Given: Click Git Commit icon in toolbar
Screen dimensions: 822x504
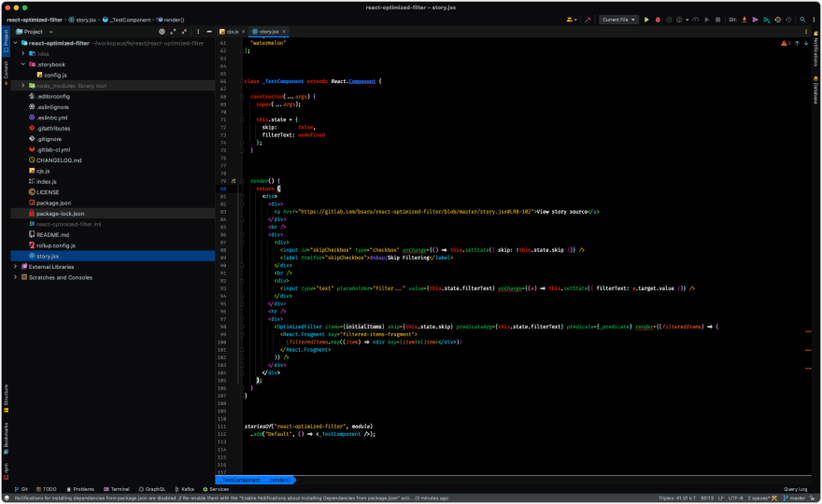Looking at the screenshot, I should (756, 20).
